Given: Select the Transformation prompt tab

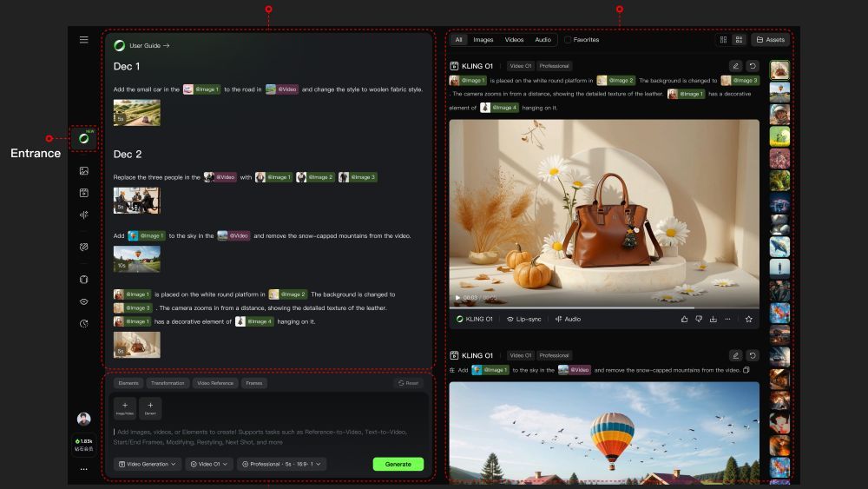Looking at the screenshot, I should pyautogui.click(x=168, y=383).
